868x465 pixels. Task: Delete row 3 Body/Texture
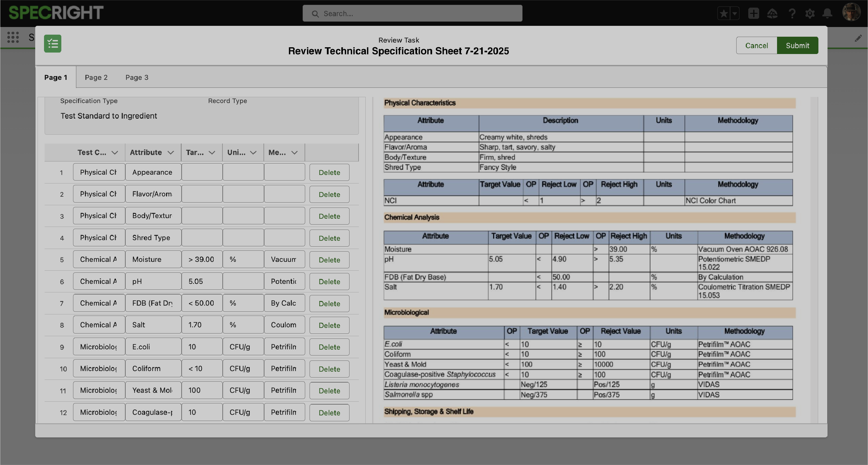click(x=329, y=216)
